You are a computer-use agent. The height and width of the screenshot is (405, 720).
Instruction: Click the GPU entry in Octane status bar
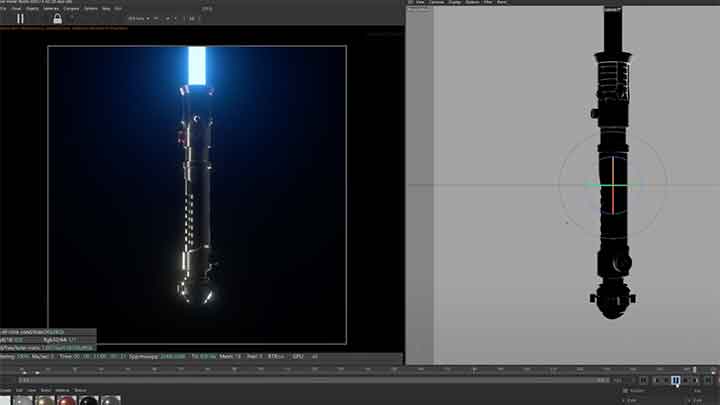click(298, 356)
